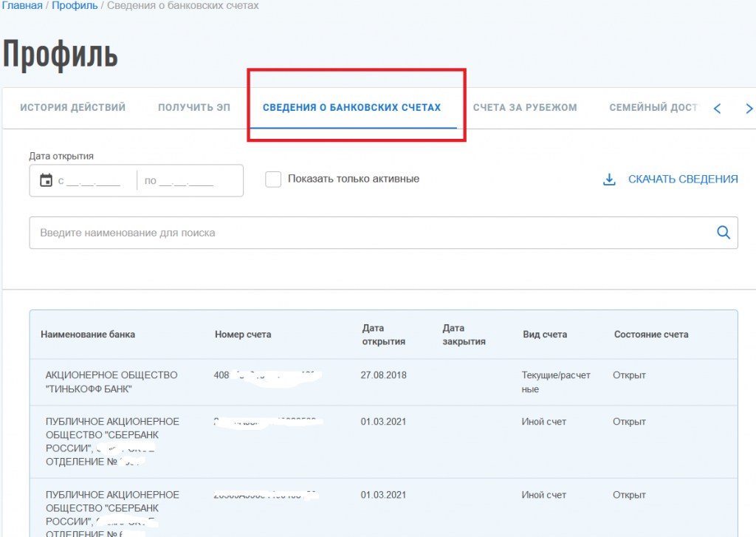Click the start date 'с' input field
Image resolution: width=756 pixels, height=537 pixels.
[92, 181]
